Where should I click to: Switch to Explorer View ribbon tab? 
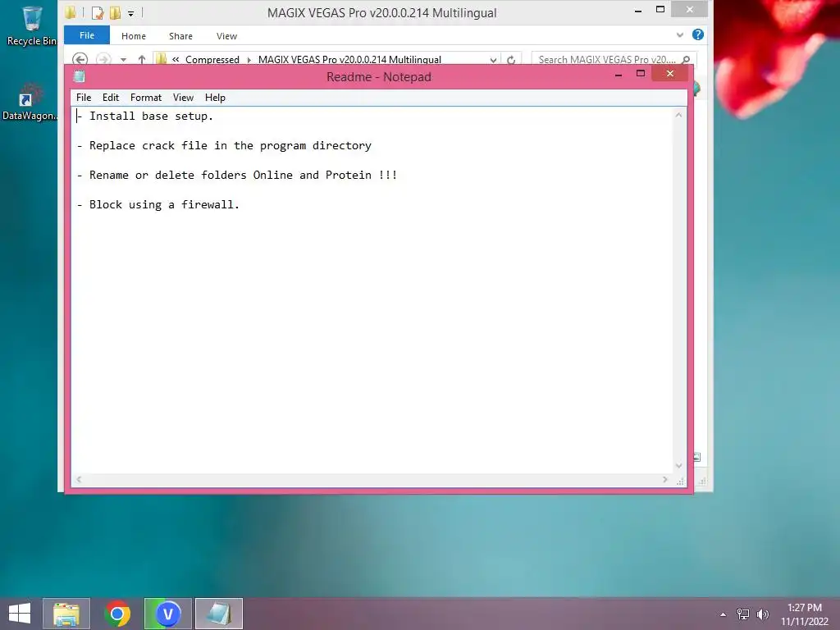coord(226,36)
